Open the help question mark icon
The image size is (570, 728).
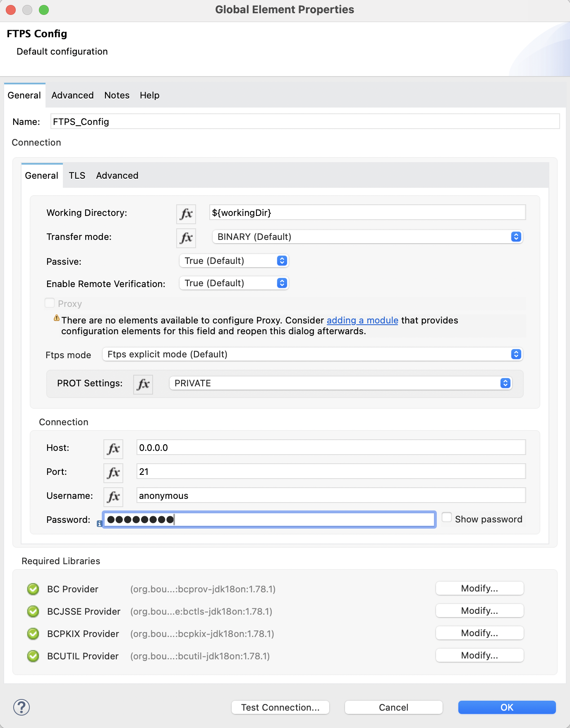click(x=22, y=707)
